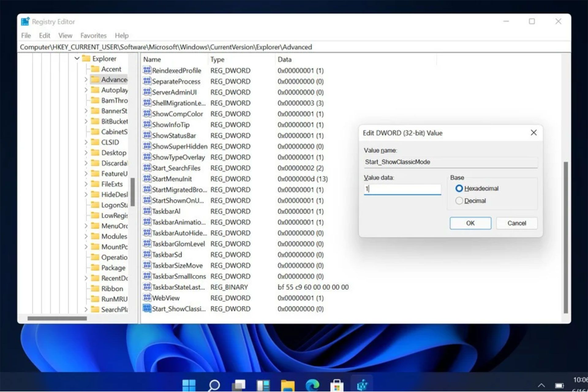Screen dimensions: 588x392
Task: Click the Start_ShowClassi... value icon
Action: [x=147, y=309]
